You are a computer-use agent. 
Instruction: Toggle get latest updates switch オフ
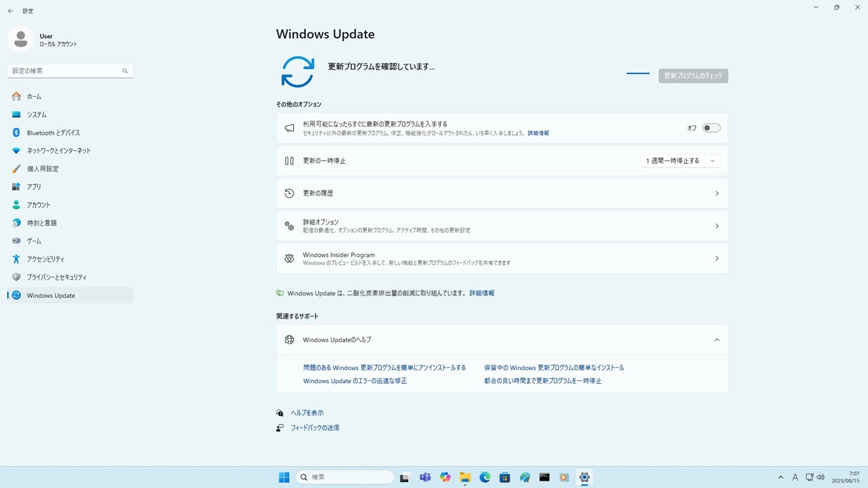(x=711, y=128)
